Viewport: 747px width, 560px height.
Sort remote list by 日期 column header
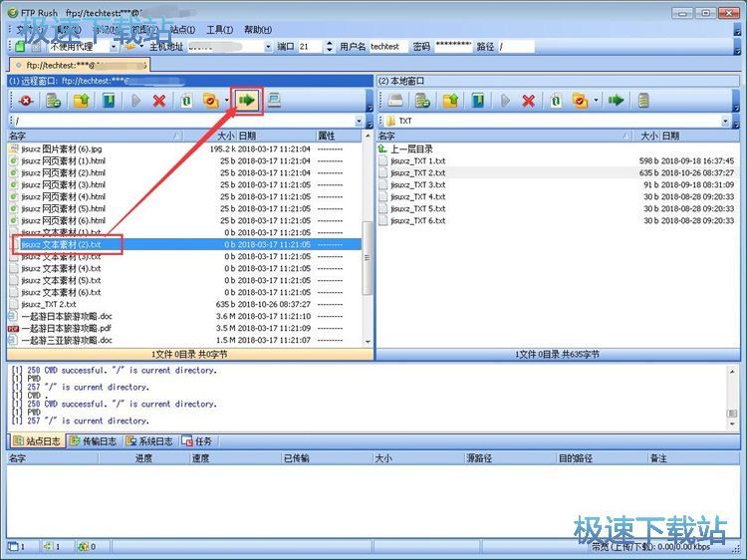tap(276, 136)
